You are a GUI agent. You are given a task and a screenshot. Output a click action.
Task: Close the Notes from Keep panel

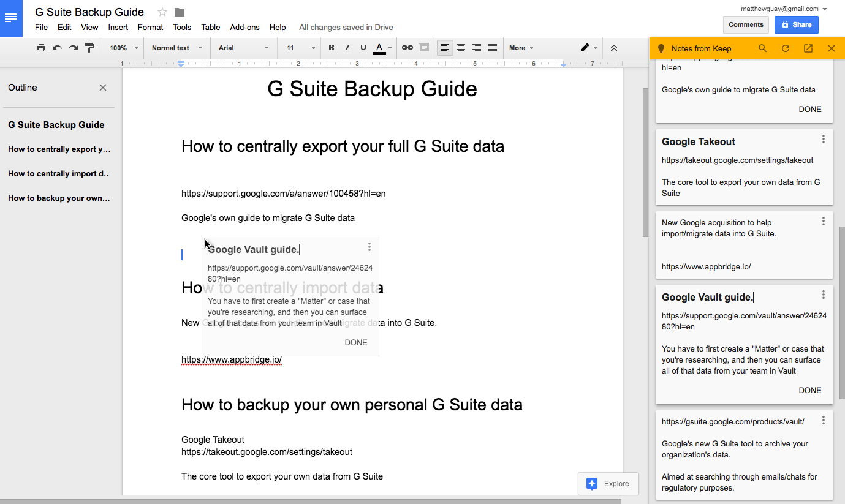[x=832, y=48]
